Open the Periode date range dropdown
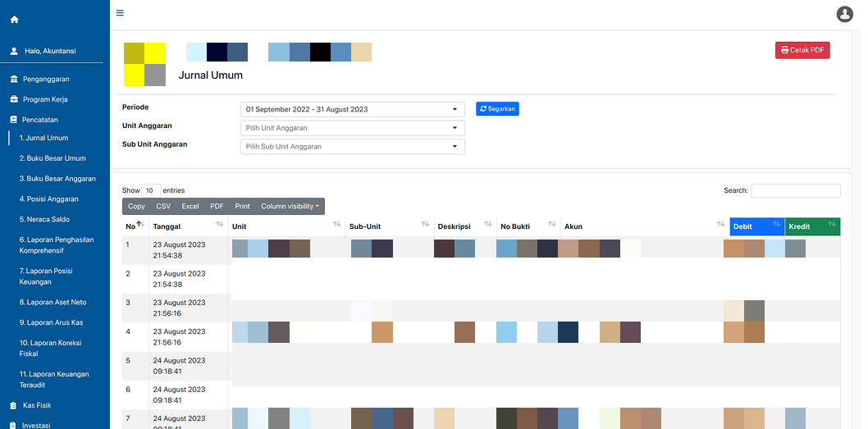The image size is (868, 429). [x=352, y=109]
